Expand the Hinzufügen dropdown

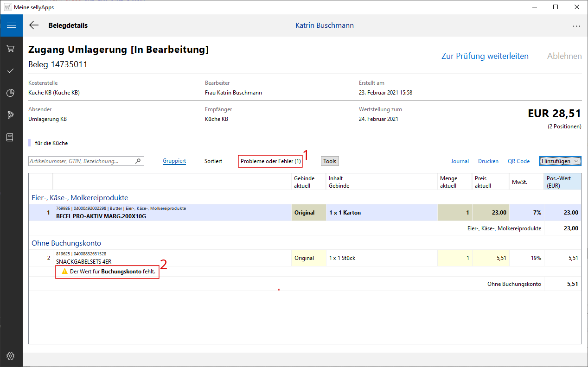point(560,161)
